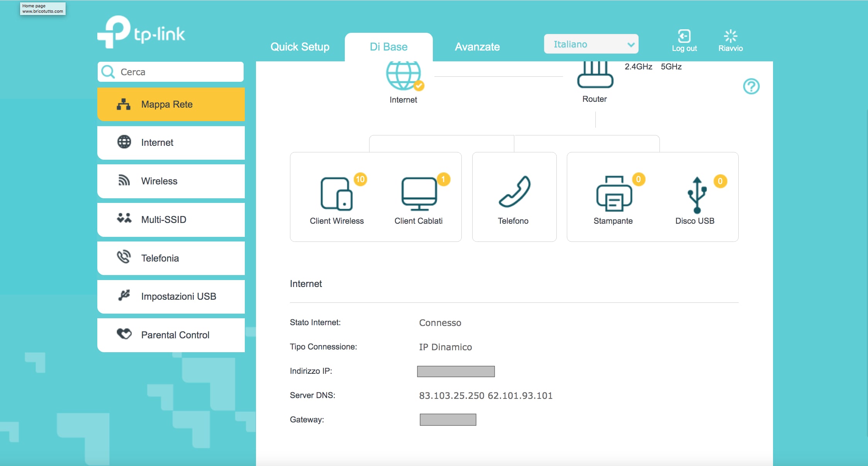Switch to the Avanzate tab

coord(477,47)
